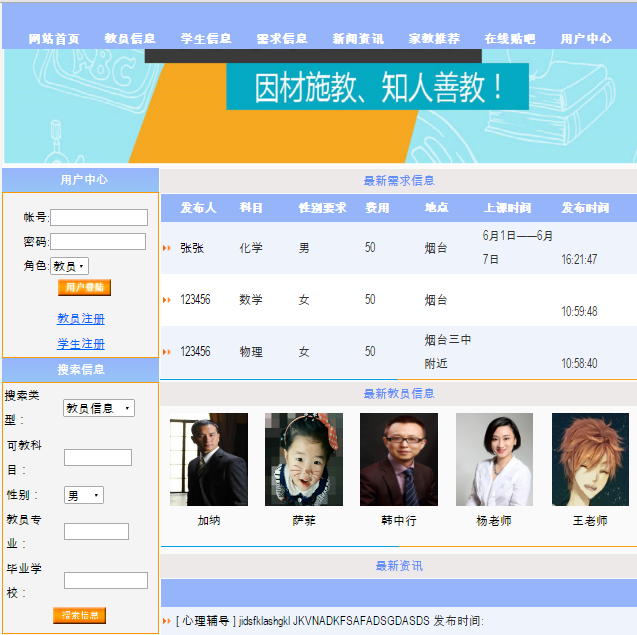Click publish time 10:59:48
This screenshot has height=635, width=637.
pyautogui.click(x=579, y=311)
